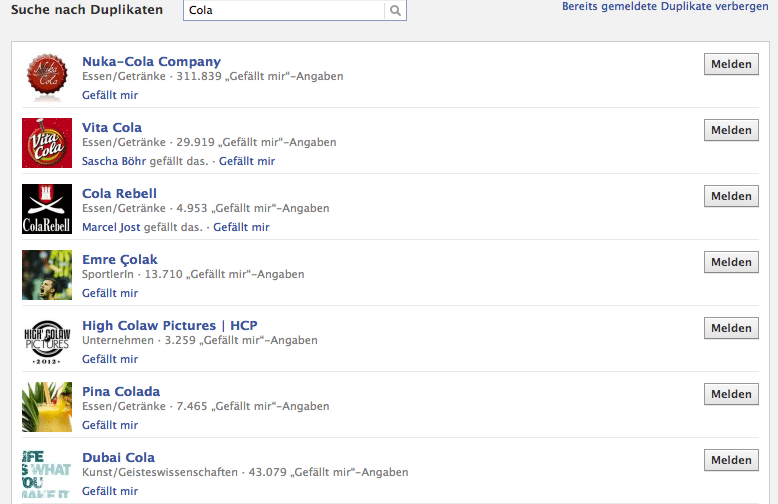
Task: Open Pina Colada cocktail thumbnail
Action: click(x=47, y=407)
